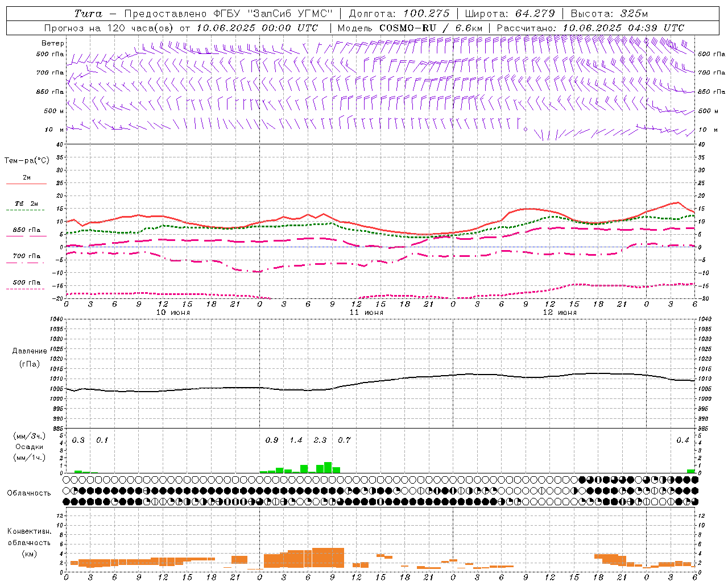Click the station name "Tura" in the header
728x582 pixels.
88,14
